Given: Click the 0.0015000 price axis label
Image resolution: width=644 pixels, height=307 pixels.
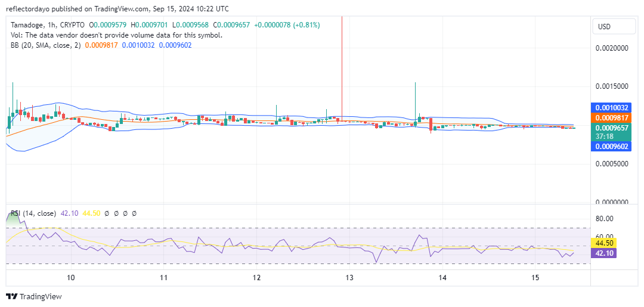Looking at the screenshot, I should point(612,86).
